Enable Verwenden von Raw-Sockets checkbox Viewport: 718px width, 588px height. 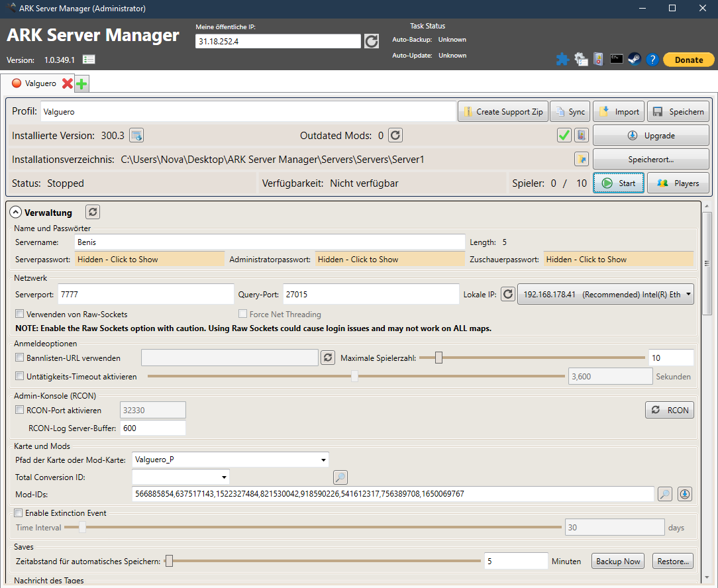tap(20, 314)
